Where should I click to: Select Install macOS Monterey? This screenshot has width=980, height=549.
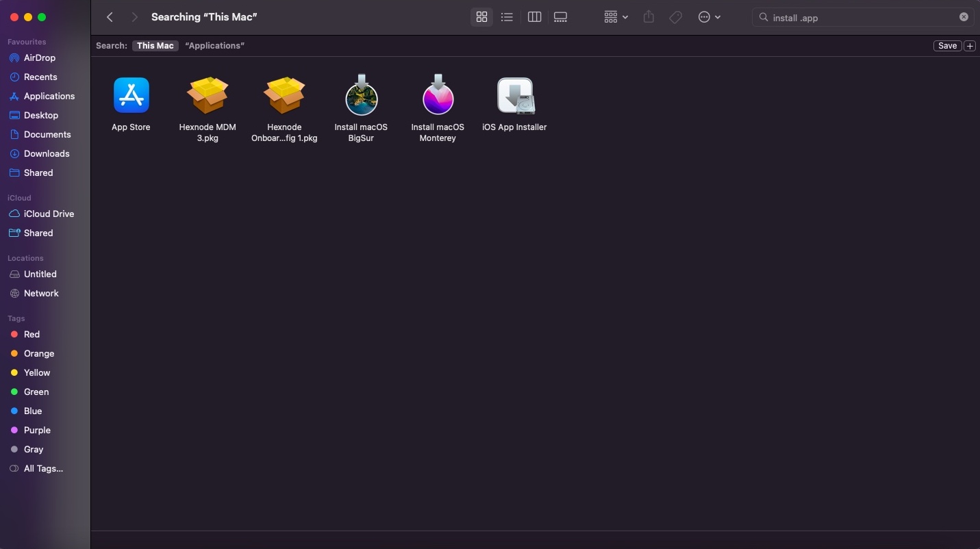coord(438,95)
